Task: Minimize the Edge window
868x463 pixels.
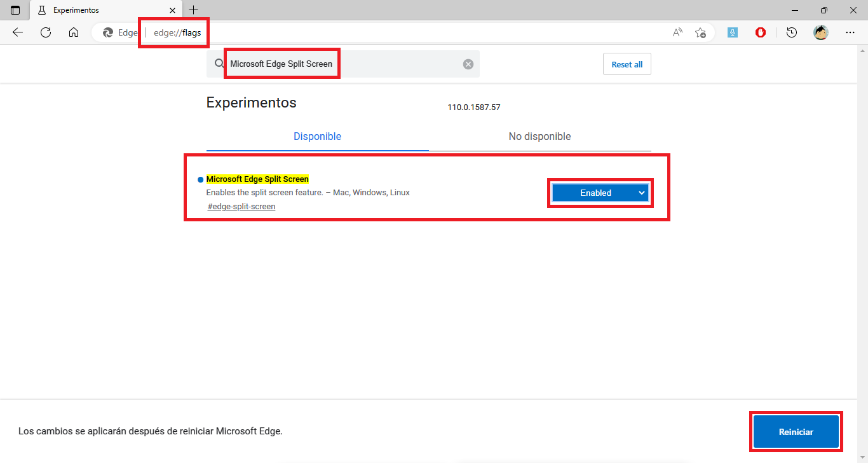Action: [x=795, y=10]
